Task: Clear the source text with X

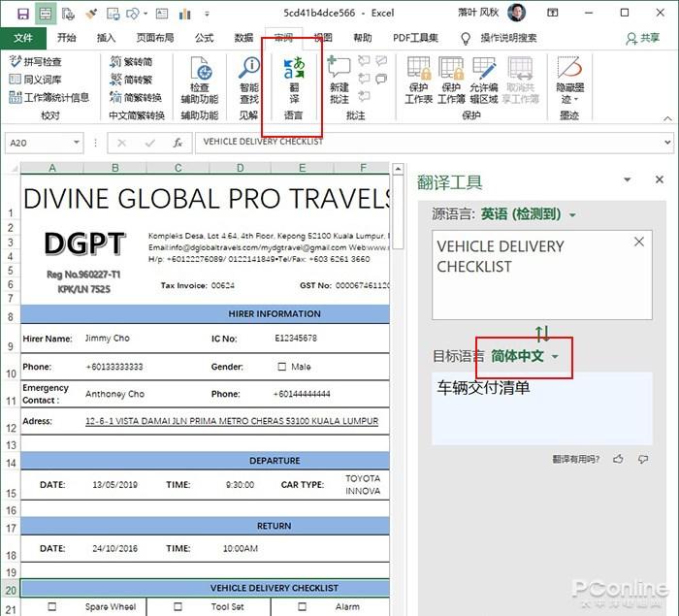Action: point(639,242)
